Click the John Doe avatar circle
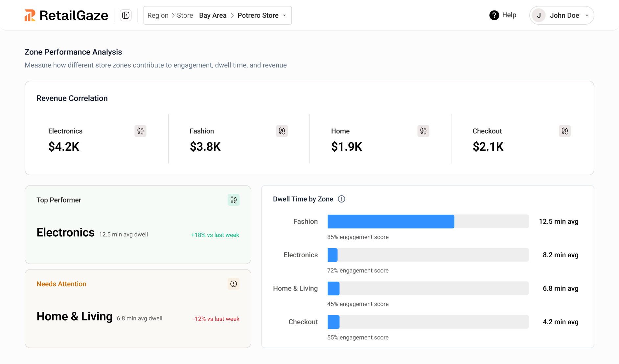This screenshot has width=619, height=364. [x=539, y=15]
